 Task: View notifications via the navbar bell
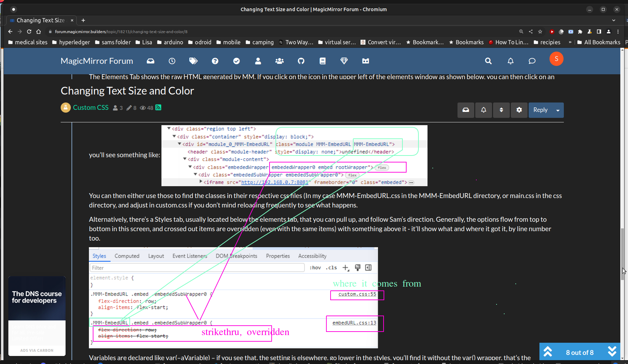coord(510,61)
